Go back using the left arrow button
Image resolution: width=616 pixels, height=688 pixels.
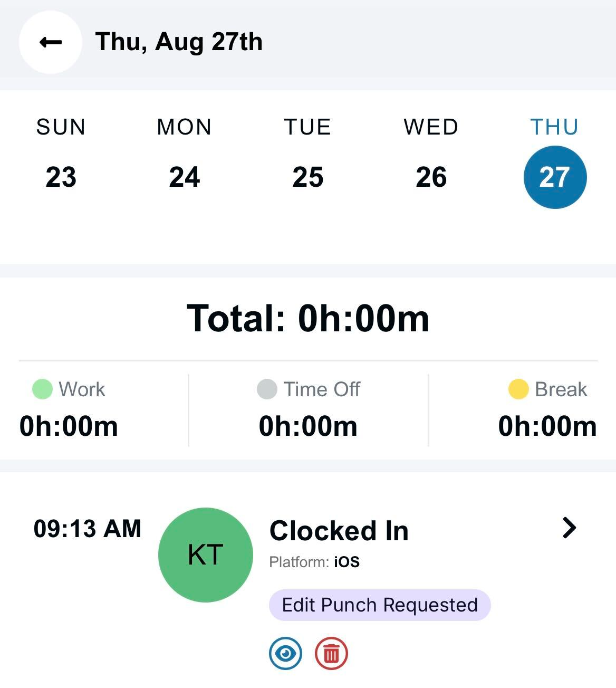click(51, 42)
